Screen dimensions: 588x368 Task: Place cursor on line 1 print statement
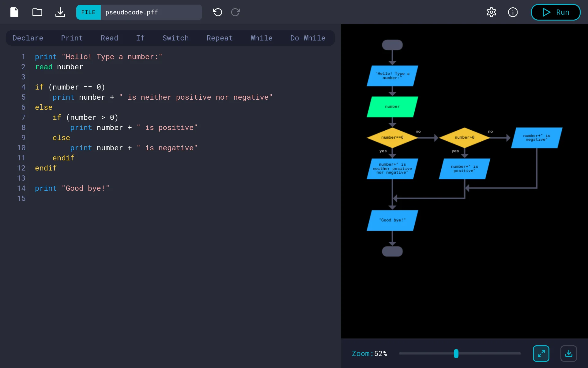pyautogui.click(x=99, y=57)
